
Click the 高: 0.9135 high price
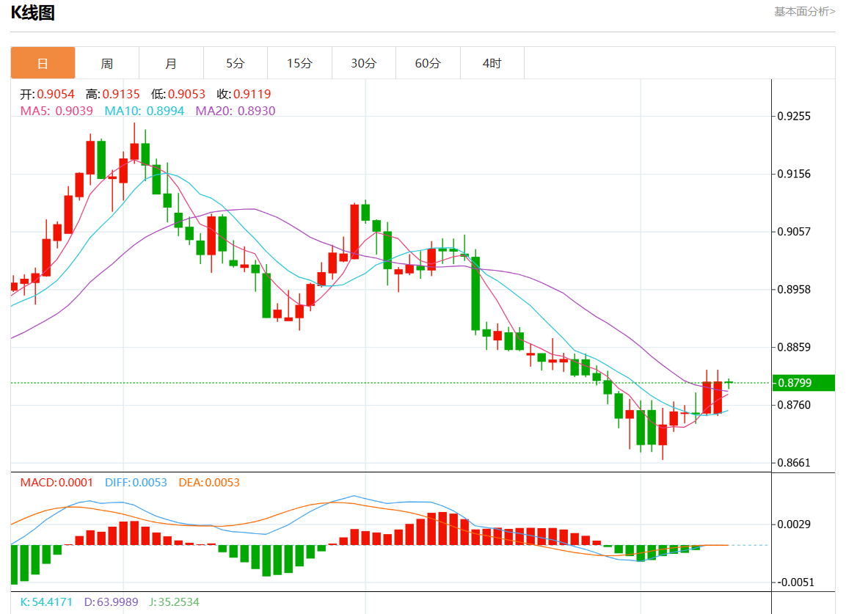(113, 94)
